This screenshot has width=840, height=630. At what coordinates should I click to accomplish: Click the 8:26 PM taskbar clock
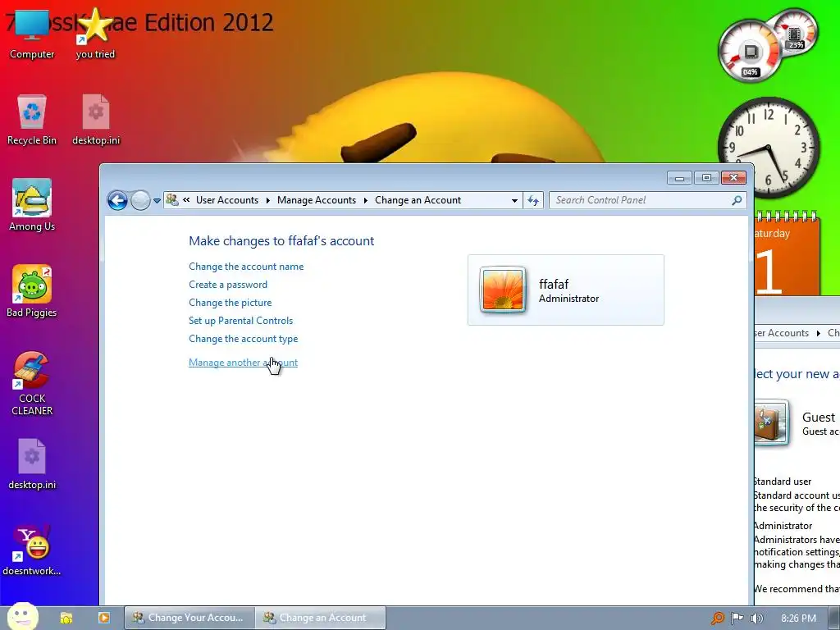tap(798, 619)
